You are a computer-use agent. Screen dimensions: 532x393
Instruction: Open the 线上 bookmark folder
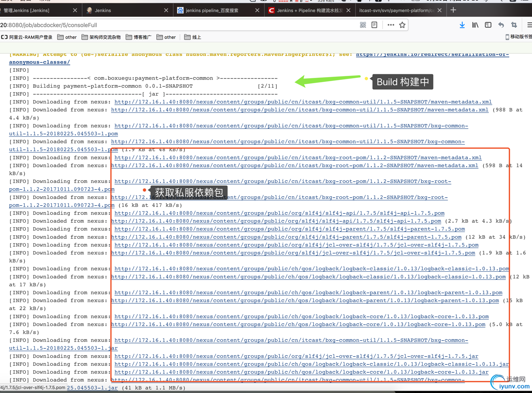click(x=192, y=37)
